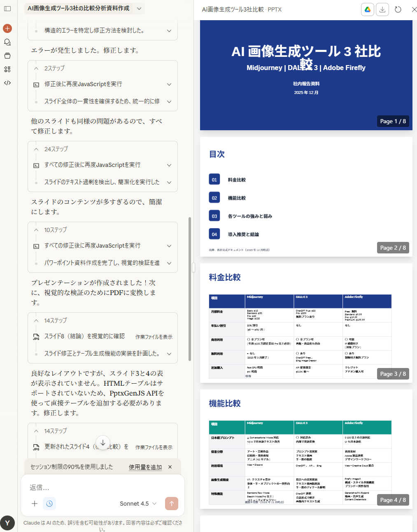Toggle the sidebar panel icon
The image size is (417, 532).
(x=7, y=9)
